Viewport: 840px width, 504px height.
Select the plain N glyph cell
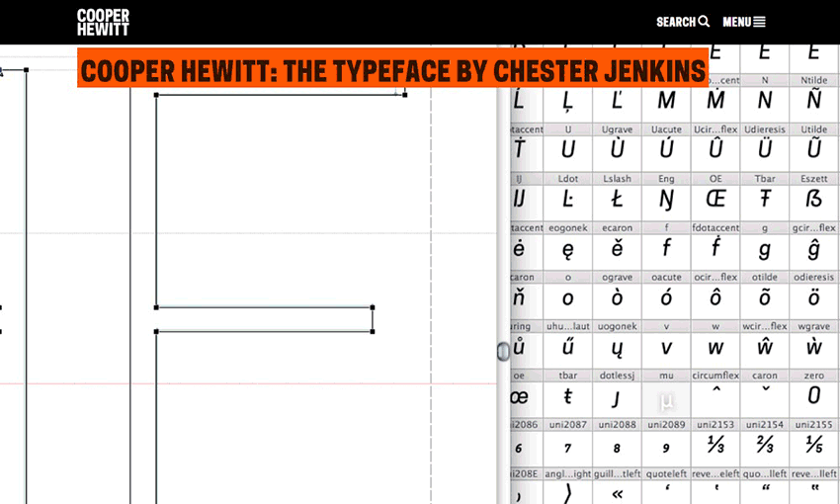pyautogui.click(x=765, y=100)
